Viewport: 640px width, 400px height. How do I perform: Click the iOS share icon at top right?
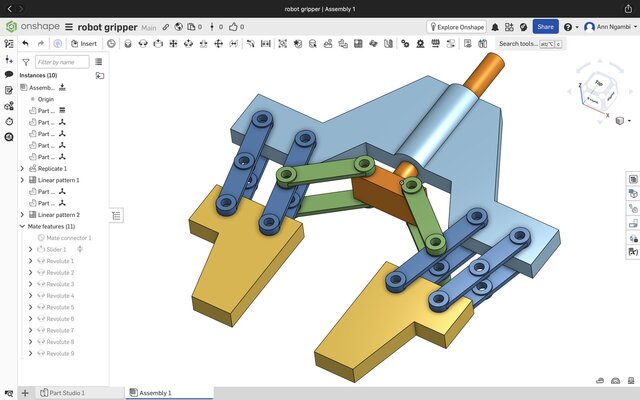coord(628,9)
